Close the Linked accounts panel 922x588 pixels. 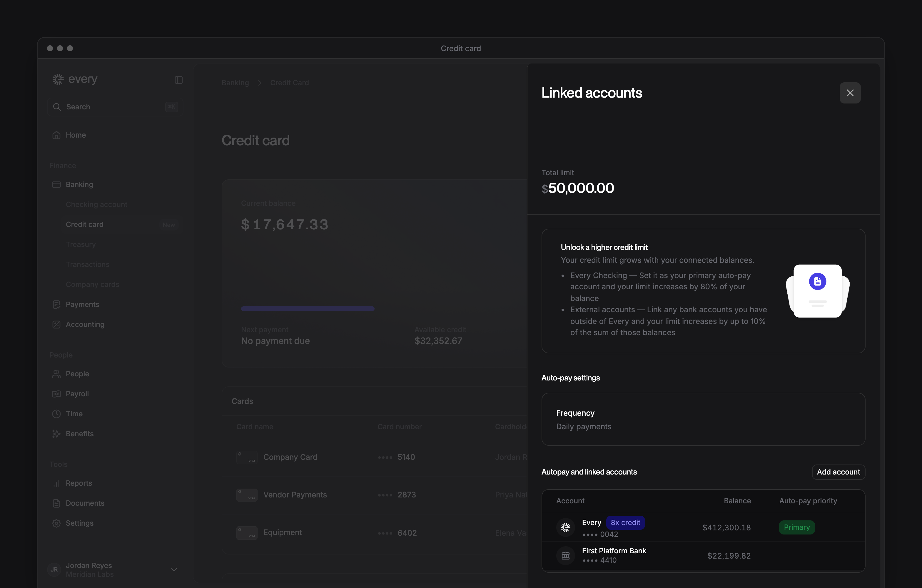tap(850, 93)
